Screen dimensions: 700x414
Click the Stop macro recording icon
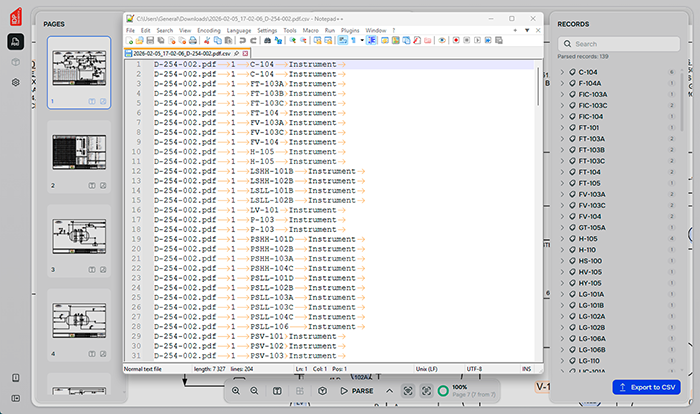[x=467, y=41]
